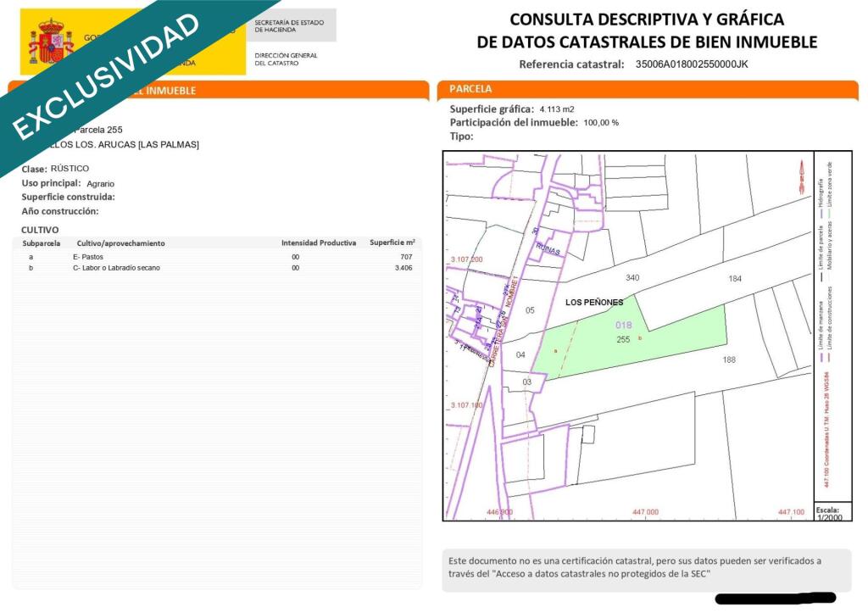Click the 'Intensidad Productiva' column header
868x613 pixels.
(319, 243)
